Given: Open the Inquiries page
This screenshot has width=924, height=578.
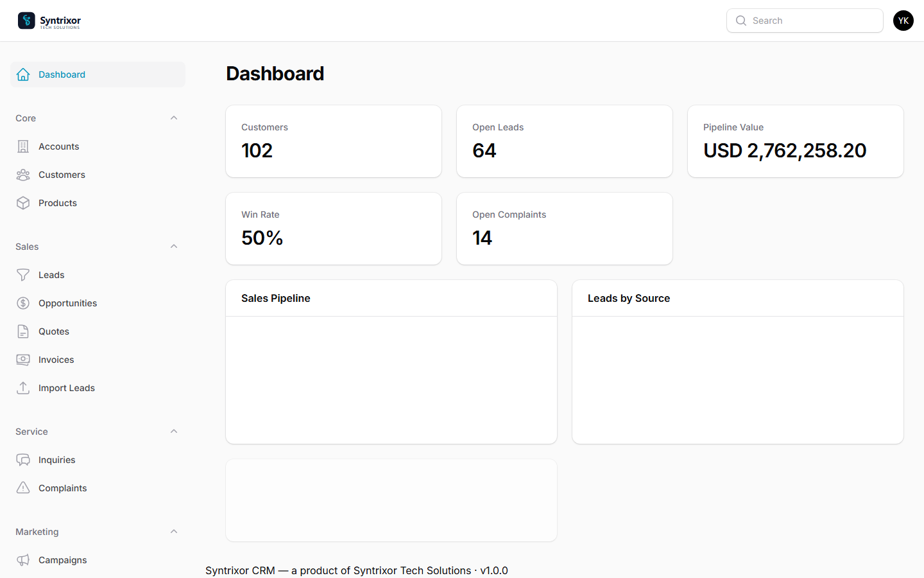Looking at the screenshot, I should click(98, 460).
